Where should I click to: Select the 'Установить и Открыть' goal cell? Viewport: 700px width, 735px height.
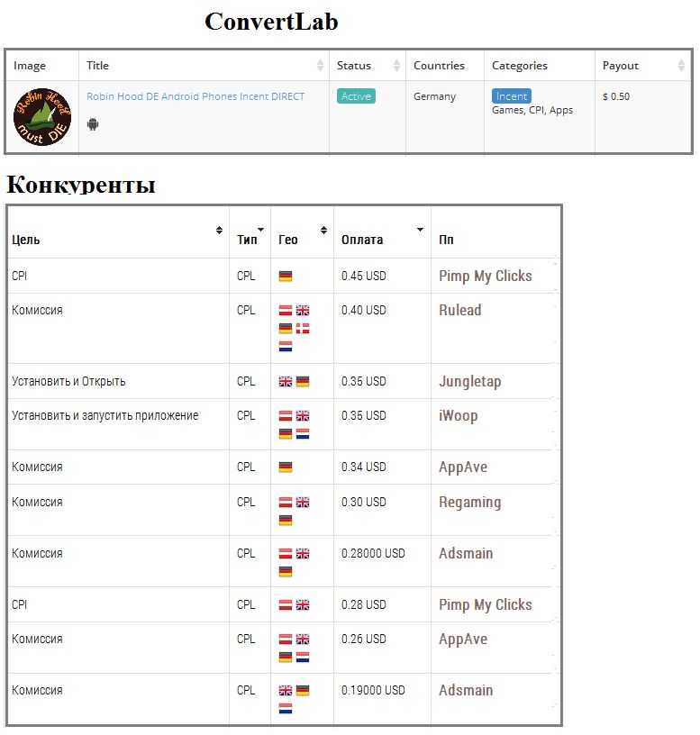tap(68, 381)
